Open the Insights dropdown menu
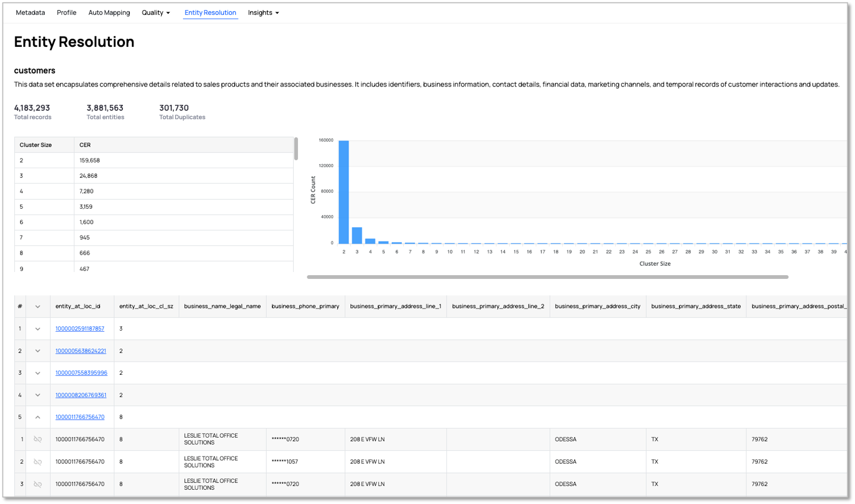The width and height of the screenshot is (855, 504). pos(264,13)
